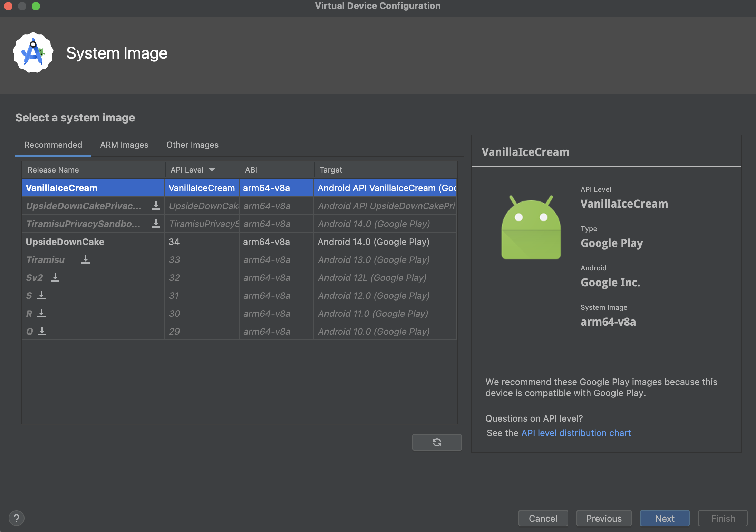The width and height of the screenshot is (756, 532).
Task: Click the download icon next to S row
Action: (x=42, y=295)
